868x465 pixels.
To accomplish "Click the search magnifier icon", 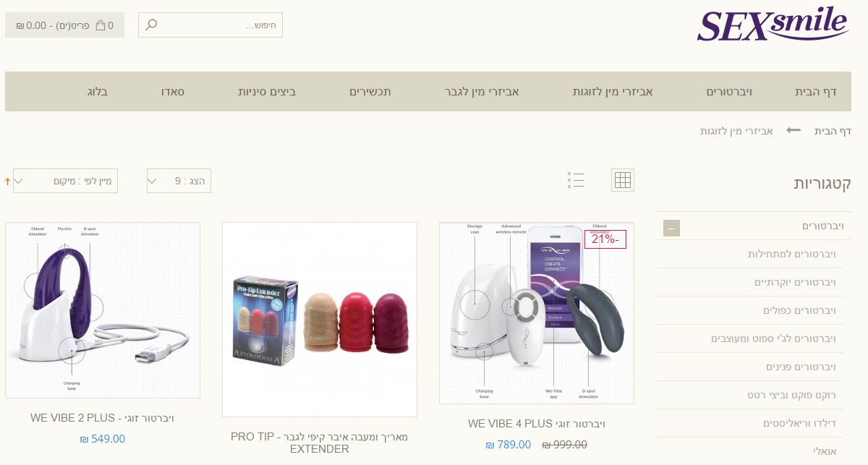I will point(150,25).
